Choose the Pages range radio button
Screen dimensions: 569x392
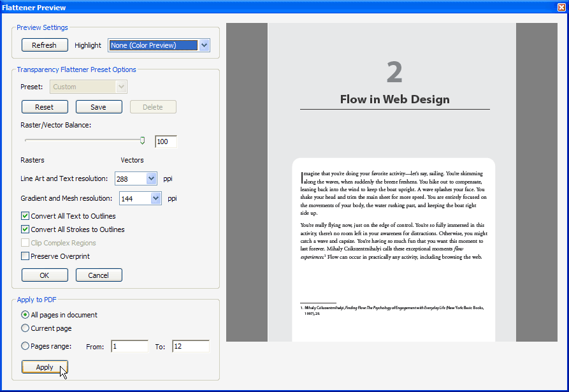click(25, 346)
